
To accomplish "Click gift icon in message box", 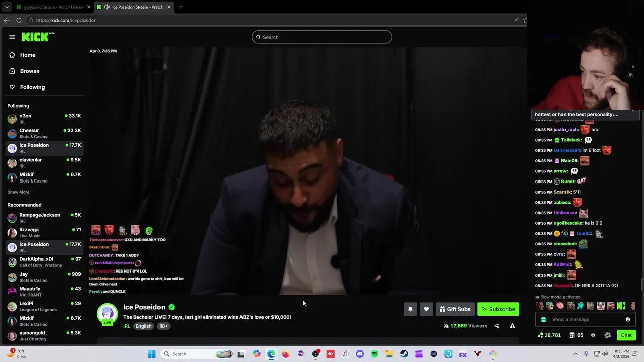I will (x=543, y=319).
